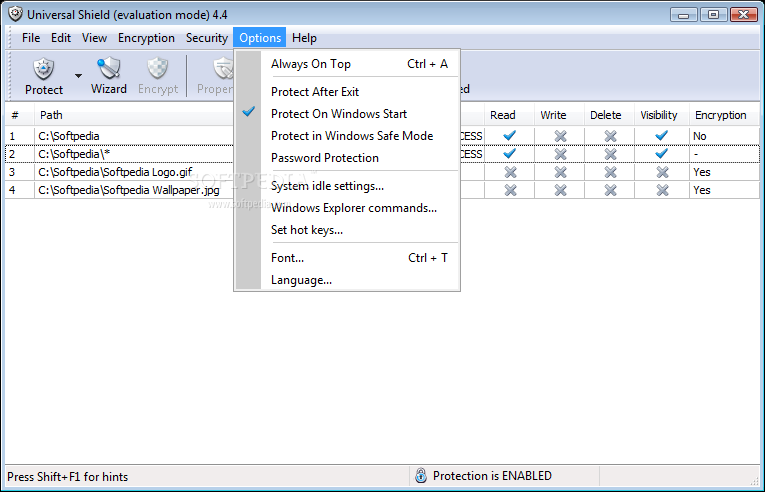Enable Protect After Exit option
The width and height of the screenshot is (765, 492).
pyautogui.click(x=347, y=92)
